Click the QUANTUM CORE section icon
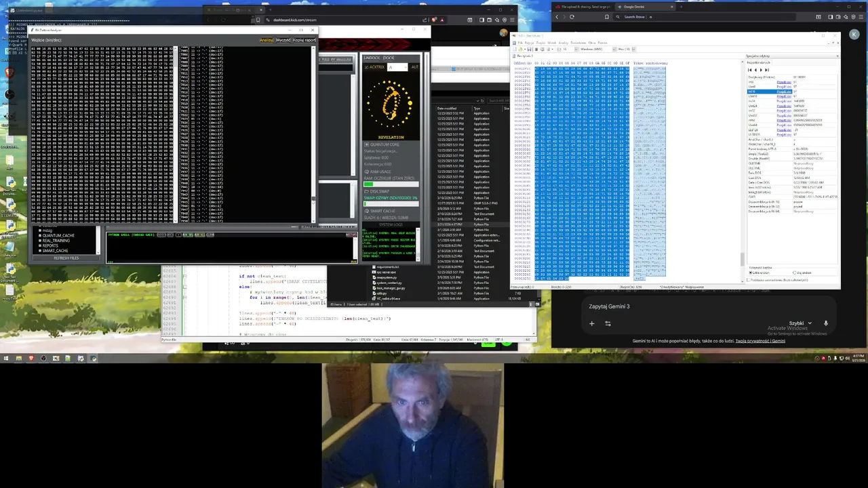Viewport: 868px width, 488px height. tap(366, 144)
